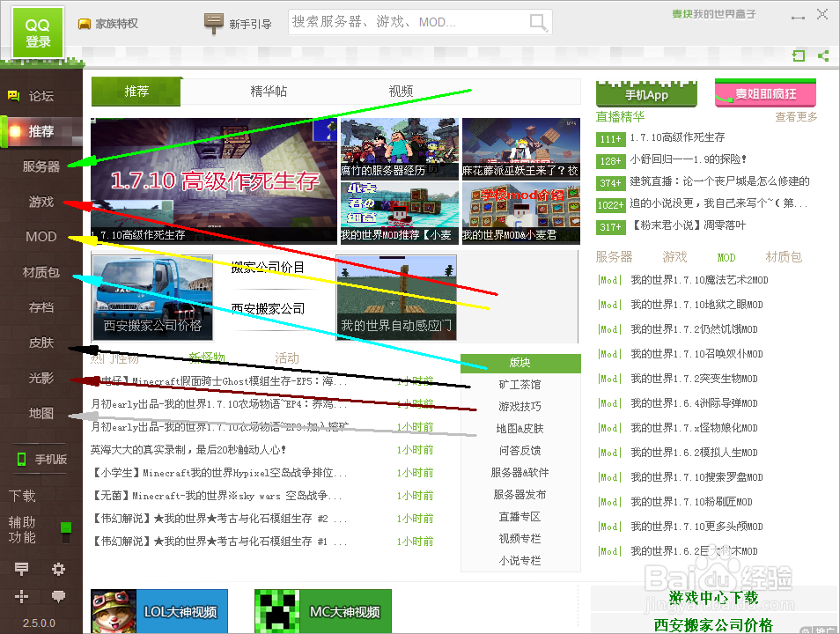The width and height of the screenshot is (840, 634).
Task: Switch to 推荐 content tab
Action: coord(136,92)
